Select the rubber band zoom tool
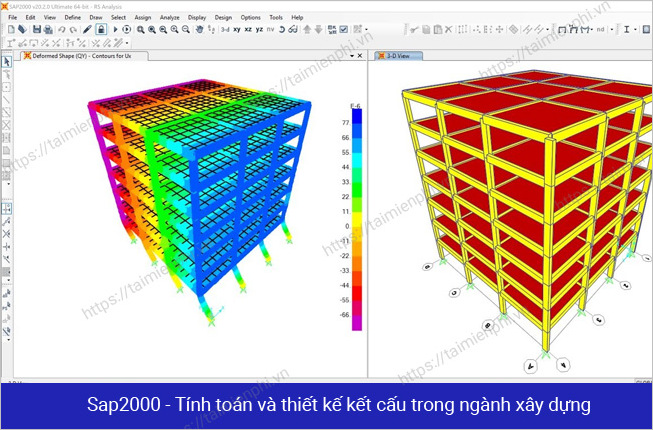Image resolution: width=653 pixels, height=430 pixels. point(141,29)
